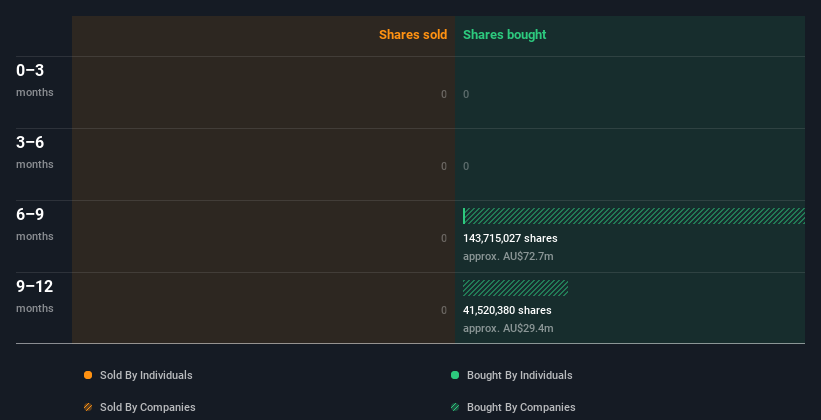This screenshot has width=821, height=420.
Task: Click the 143,715,027 shares label
Action: click(510, 238)
